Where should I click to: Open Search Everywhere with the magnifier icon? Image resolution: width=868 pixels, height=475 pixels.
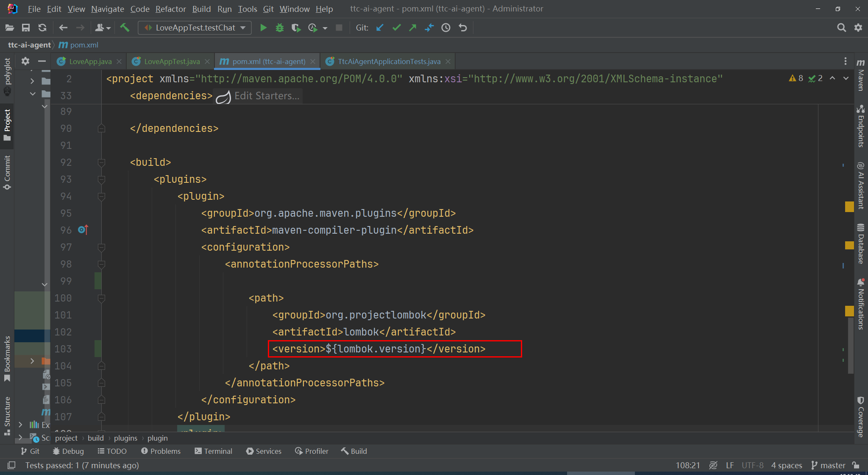pos(841,28)
